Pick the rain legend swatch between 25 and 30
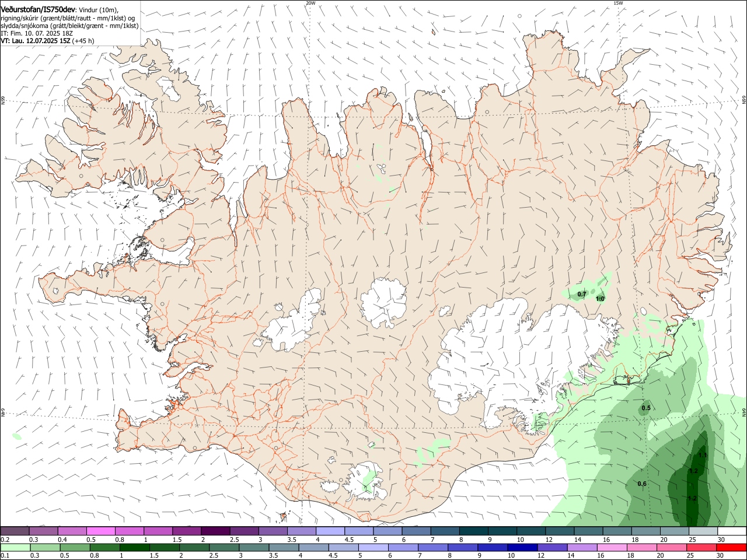747x560 pixels. click(702, 548)
